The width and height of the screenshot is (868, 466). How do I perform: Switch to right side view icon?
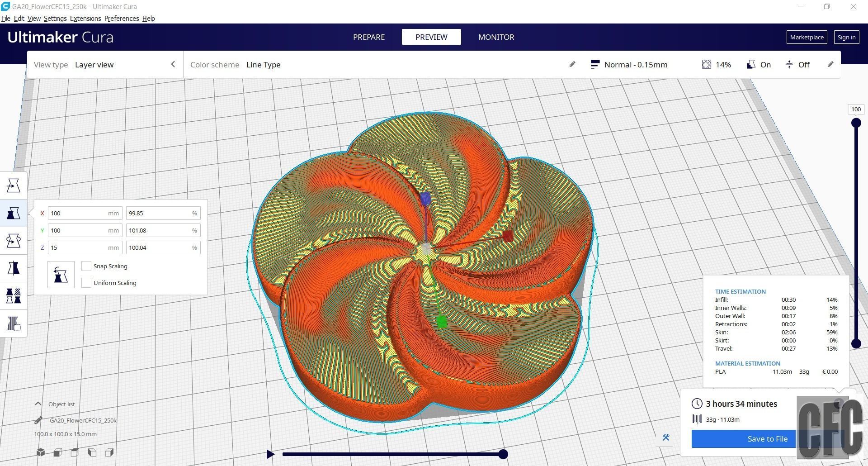(x=109, y=452)
